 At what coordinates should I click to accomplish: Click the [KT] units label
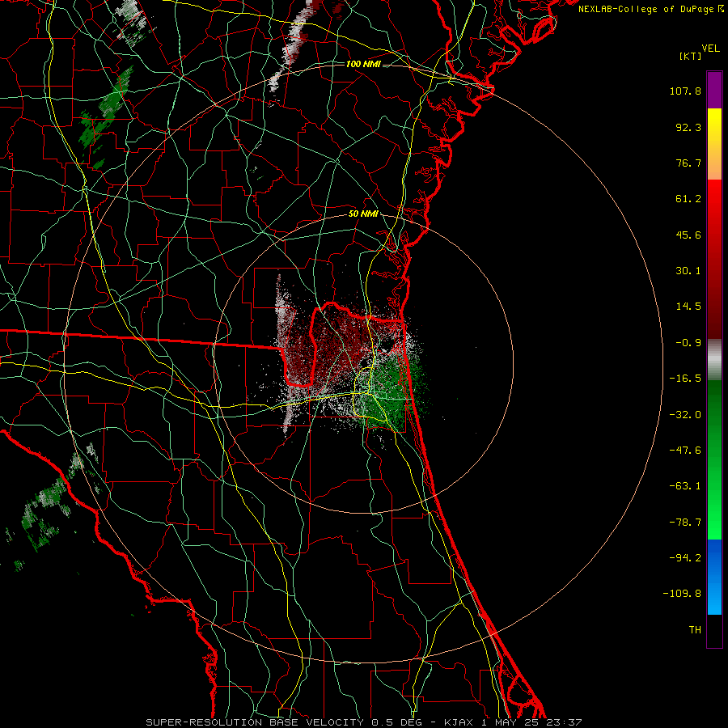coord(690,56)
